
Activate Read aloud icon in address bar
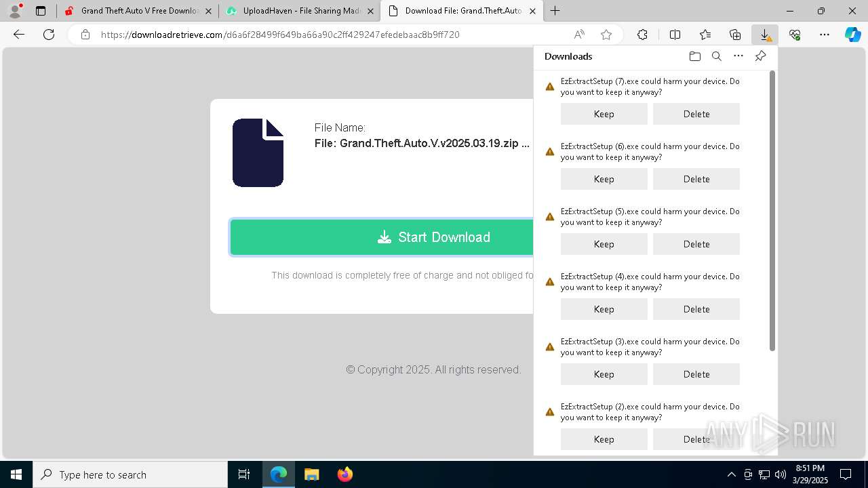[x=579, y=35]
